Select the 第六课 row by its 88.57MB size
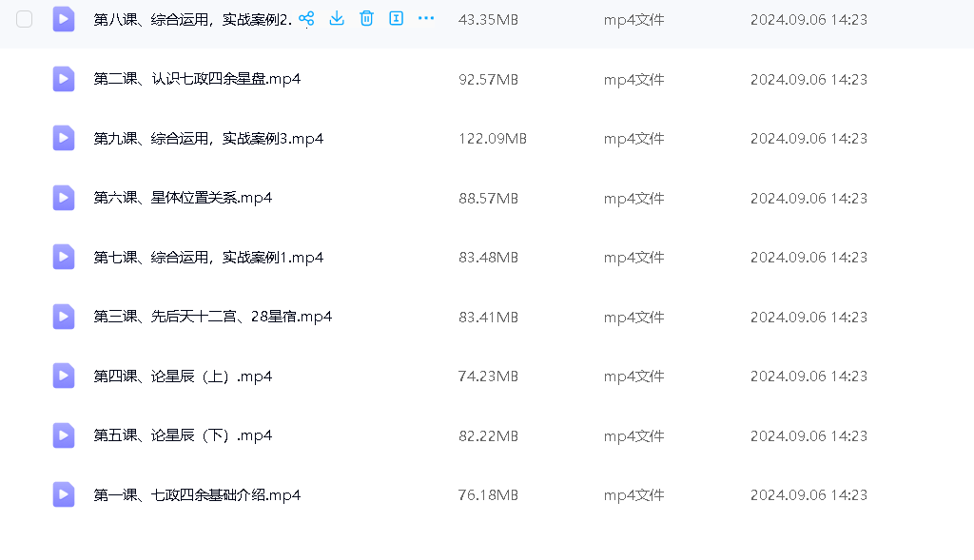The width and height of the screenshot is (974, 560). pyautogui.click(x=488, y=198)
